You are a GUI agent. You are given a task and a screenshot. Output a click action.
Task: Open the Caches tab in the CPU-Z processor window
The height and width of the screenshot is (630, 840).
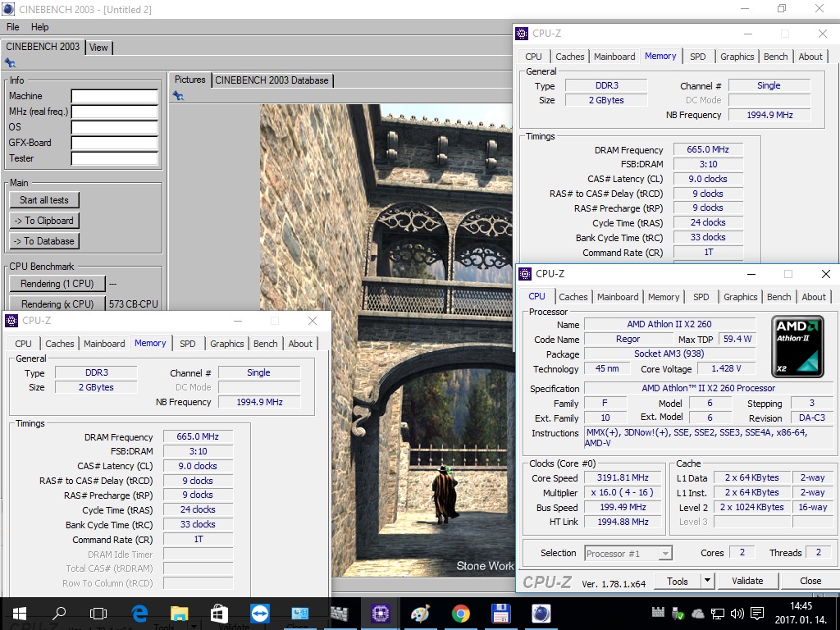(573, 297)
